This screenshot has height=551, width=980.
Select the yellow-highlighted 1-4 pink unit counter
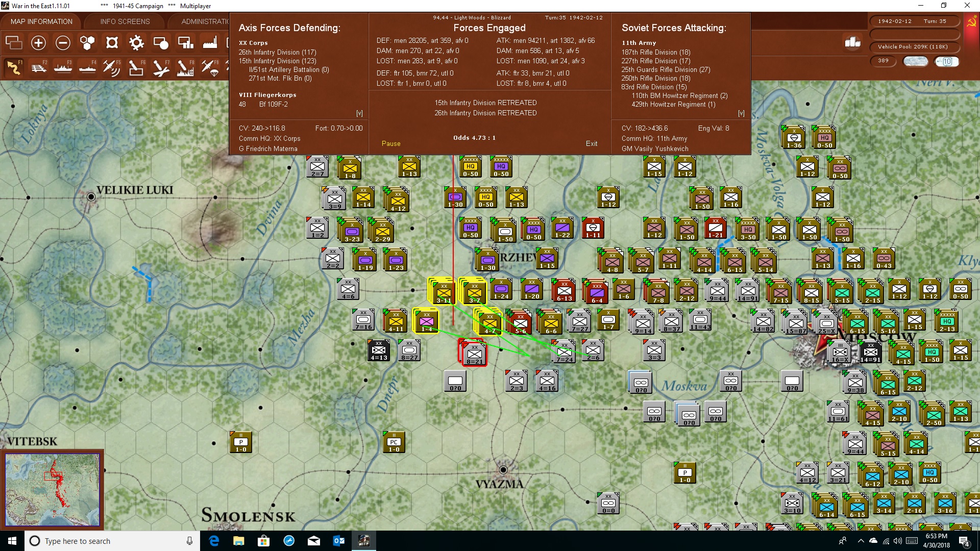(x=426, y=320)
